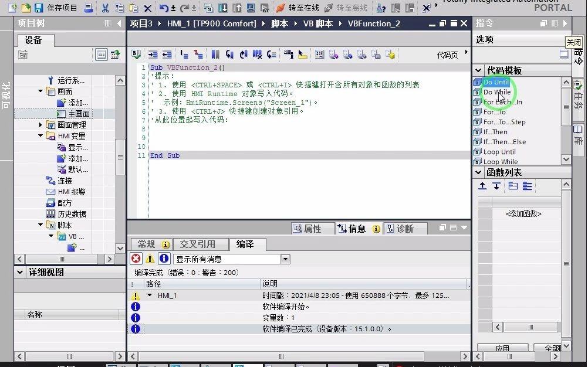Open the 属性 inspector tab
588x367 pixels.
(x=312, y=229)
